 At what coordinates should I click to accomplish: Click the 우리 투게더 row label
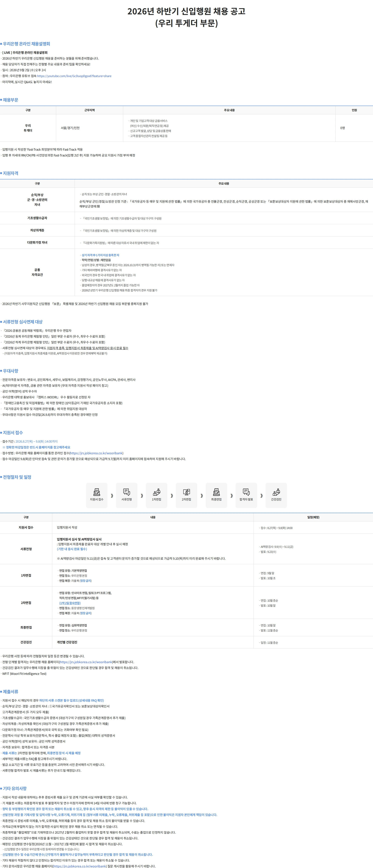(28, 128)
